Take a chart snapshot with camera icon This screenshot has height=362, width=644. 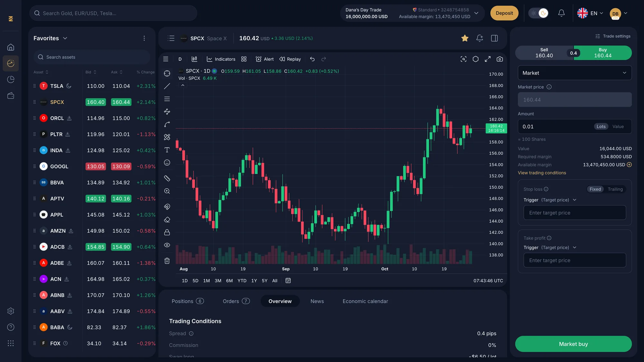coord(500,59)
